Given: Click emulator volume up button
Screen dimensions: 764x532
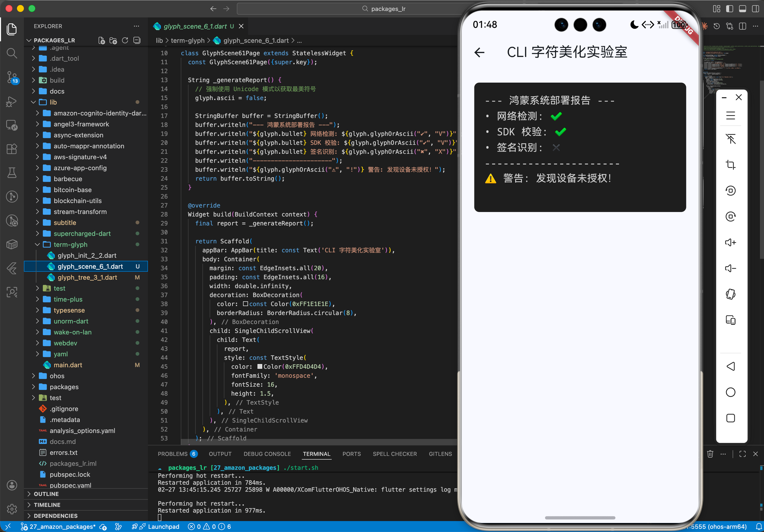Looking at the screenshot, I should (x=730, y=242).
